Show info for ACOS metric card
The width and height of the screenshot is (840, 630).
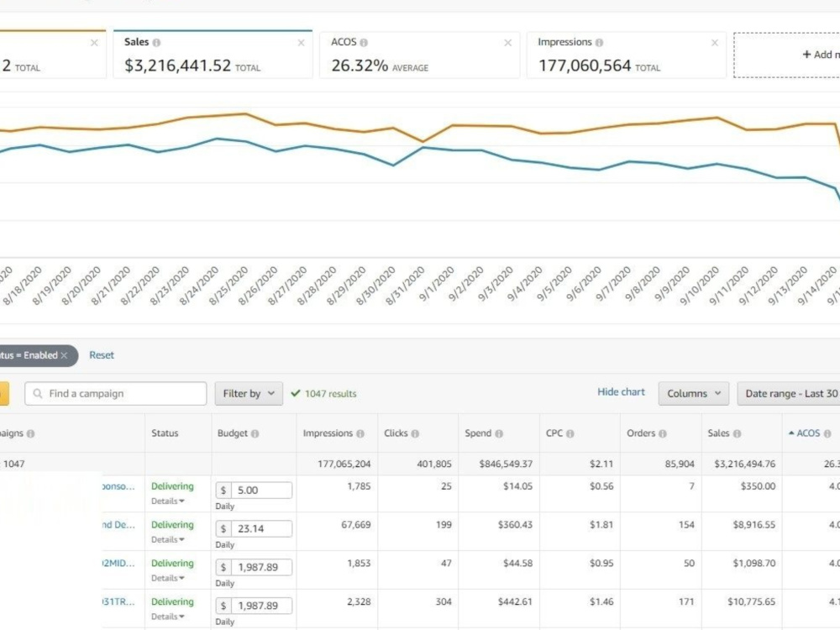coord(364,42)
